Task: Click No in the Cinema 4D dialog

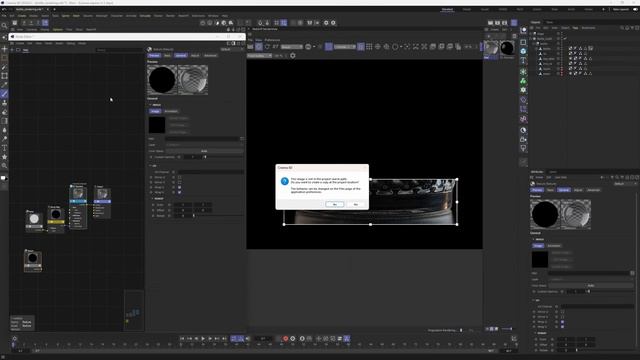Action: click(x=356, y=204)
